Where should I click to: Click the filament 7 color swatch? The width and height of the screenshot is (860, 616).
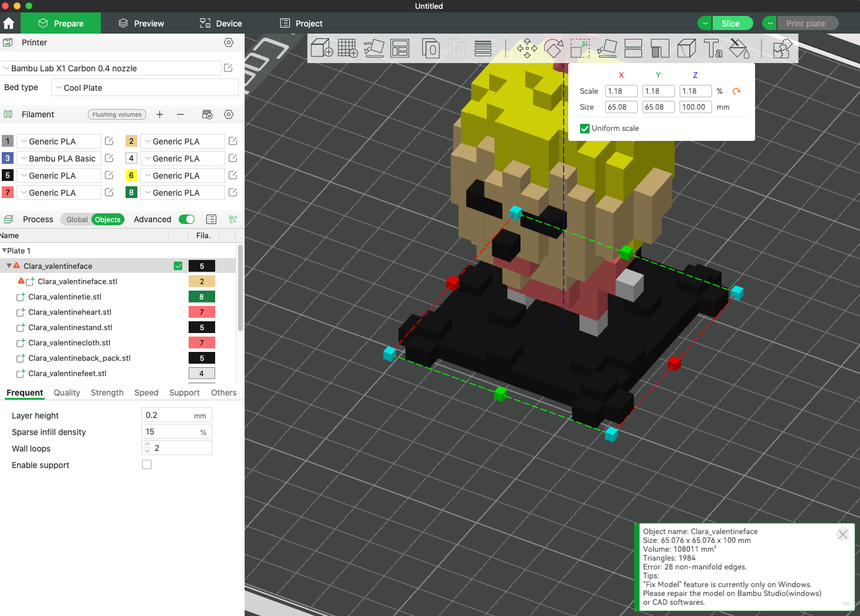(8, 192)
